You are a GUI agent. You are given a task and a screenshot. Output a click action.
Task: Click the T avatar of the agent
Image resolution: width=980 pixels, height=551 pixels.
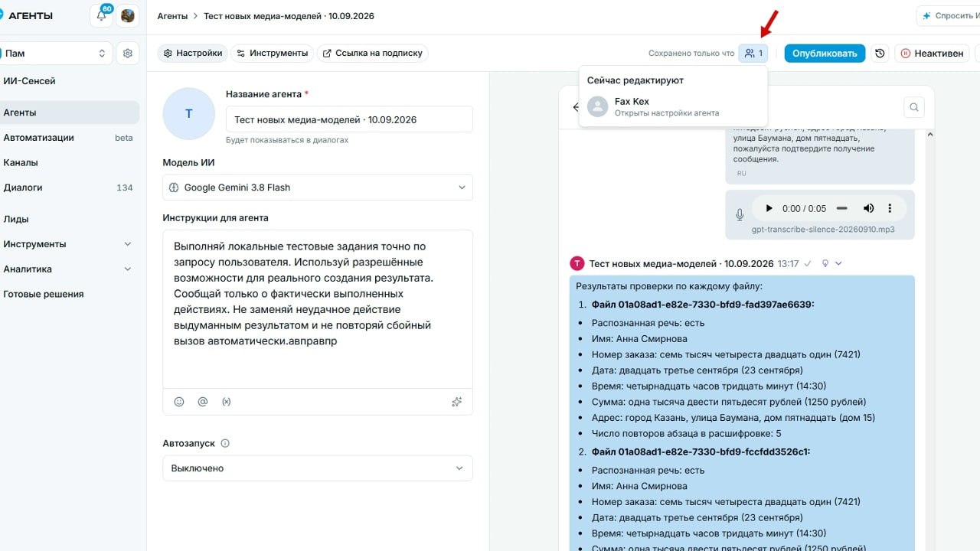pos(577,263)
